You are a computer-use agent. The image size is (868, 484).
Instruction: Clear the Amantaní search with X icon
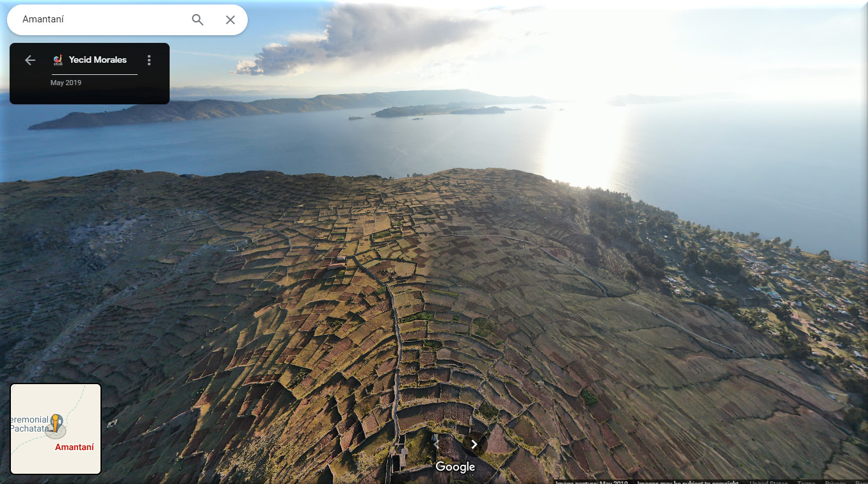point(230,20)
